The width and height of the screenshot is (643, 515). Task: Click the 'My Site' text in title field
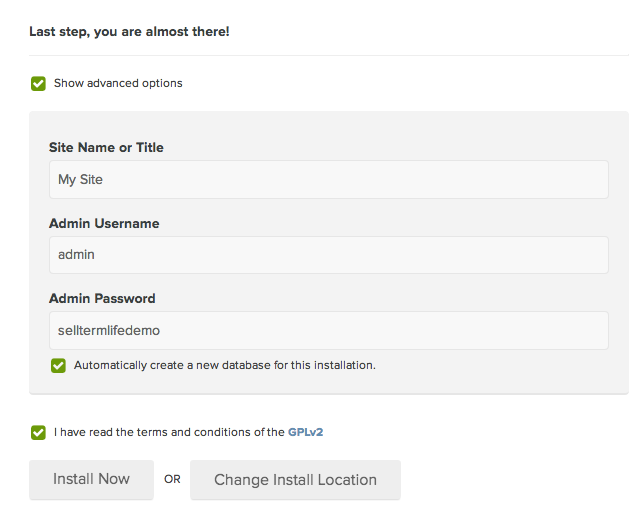pyautogui.click(x=80, y=180)
